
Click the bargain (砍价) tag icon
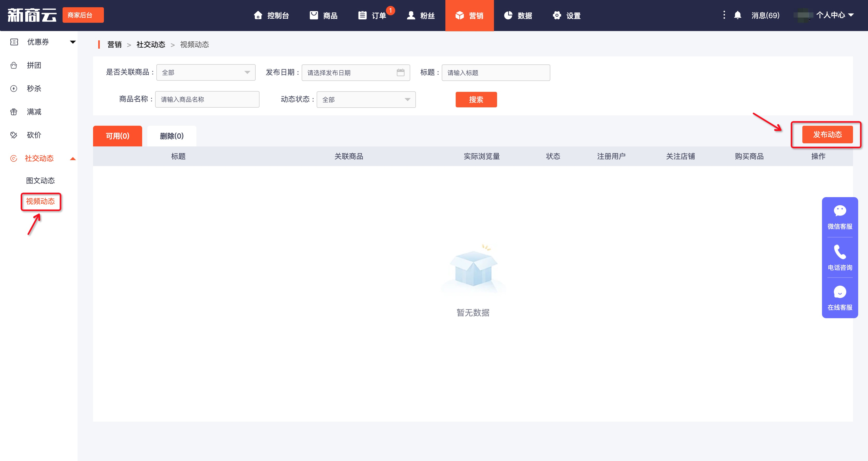tap(14, 135)
